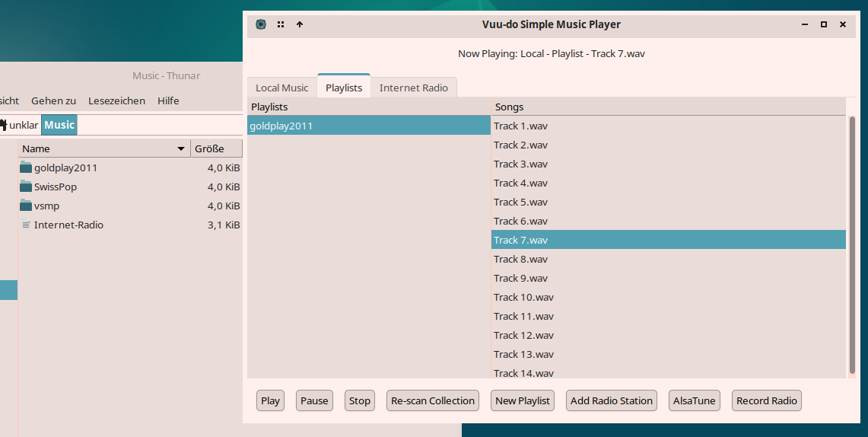Click the Internet-Radio file name in Thunar
868x437 pixels.
(x=68, y=225)
